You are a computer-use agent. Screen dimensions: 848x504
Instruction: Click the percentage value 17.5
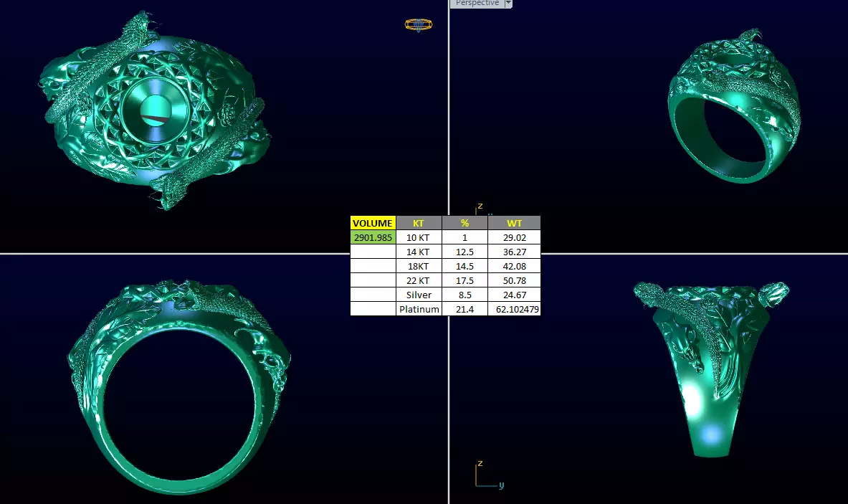(465, 280)
